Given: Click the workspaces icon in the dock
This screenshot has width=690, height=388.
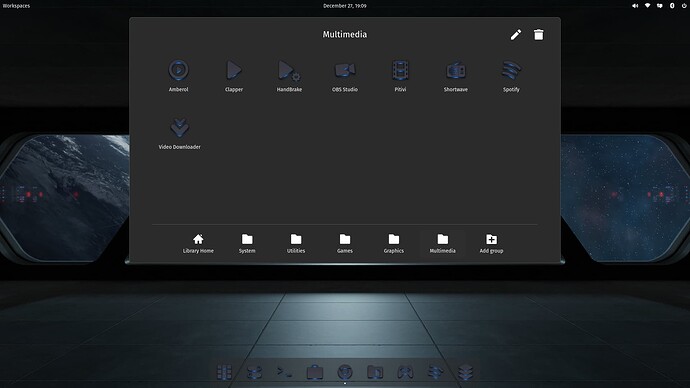Looking at the screenshot, I should click(x=254, y=372).
